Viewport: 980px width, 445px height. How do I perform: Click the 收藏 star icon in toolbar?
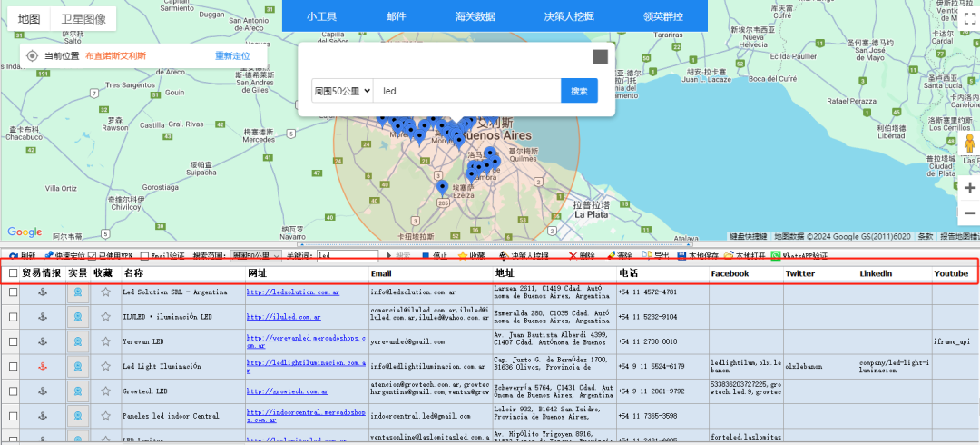tap(462, 256)
